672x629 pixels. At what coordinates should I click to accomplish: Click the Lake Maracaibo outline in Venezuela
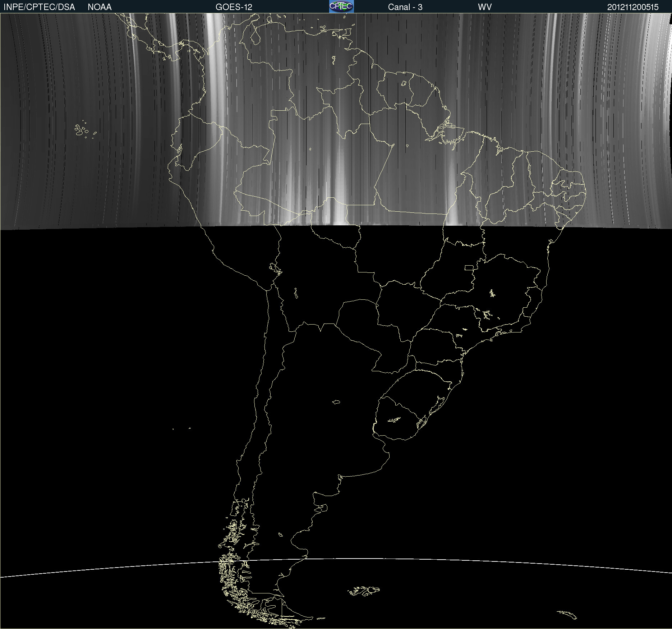click(256, 37)
